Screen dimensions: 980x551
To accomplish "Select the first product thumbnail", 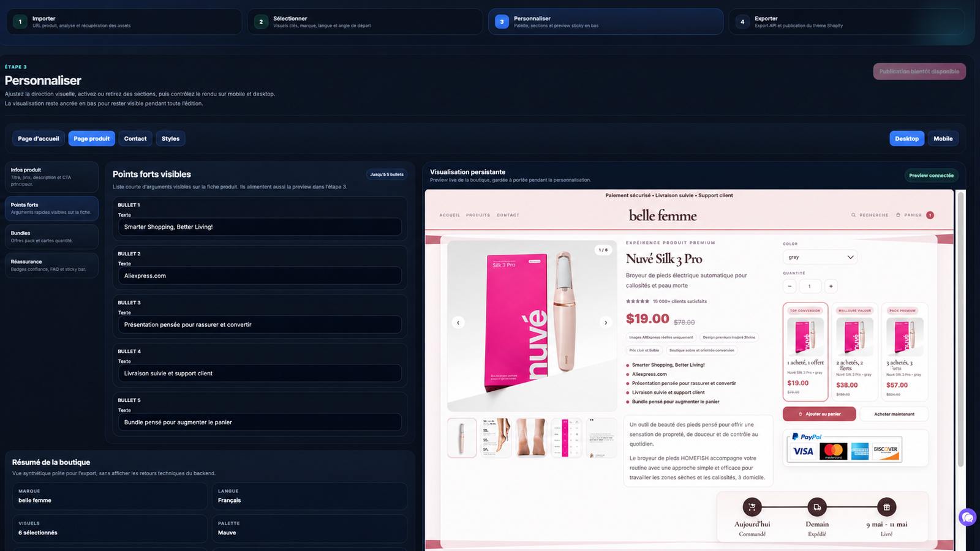I will (462, 438).
